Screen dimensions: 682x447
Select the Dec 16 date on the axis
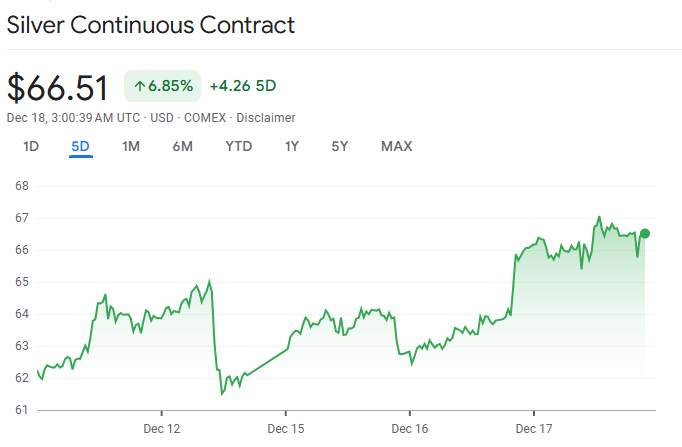[x=410, y=428]
